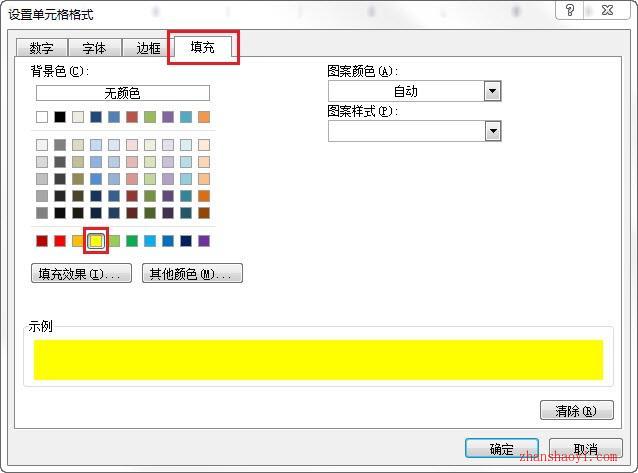Choose purple in standard colors row
The image size is (638, 473).
[x=204, y=241]
